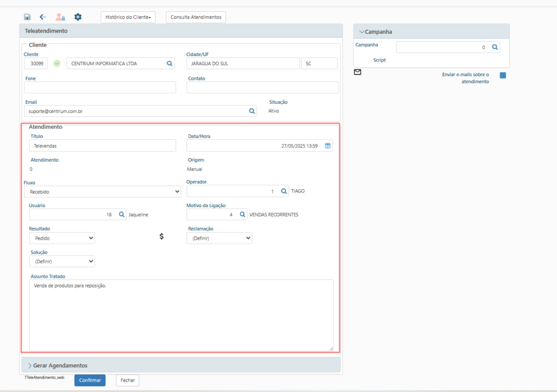Click the Operador search magnifier
The image size is (557, 392).
pos(284,191)
